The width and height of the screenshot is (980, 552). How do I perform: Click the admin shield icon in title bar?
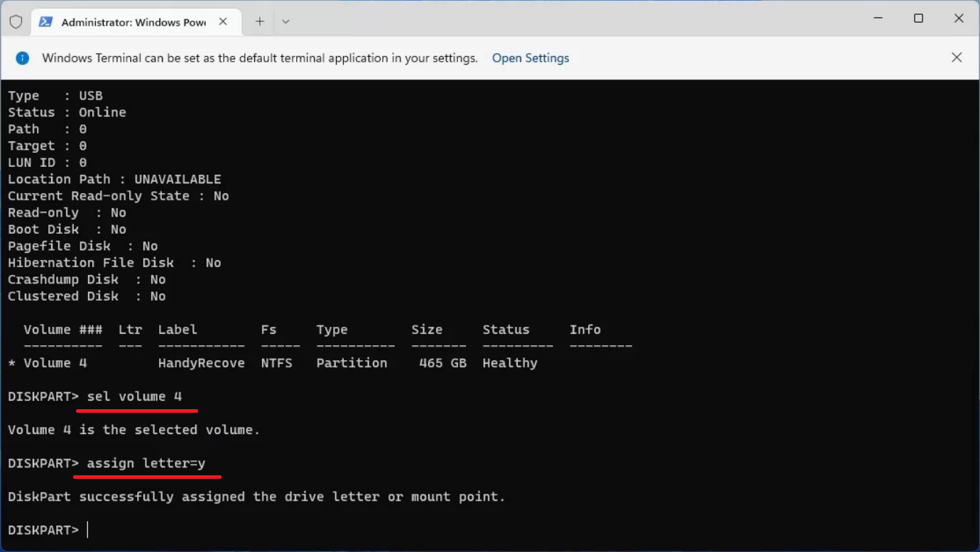tap(16, 22)
